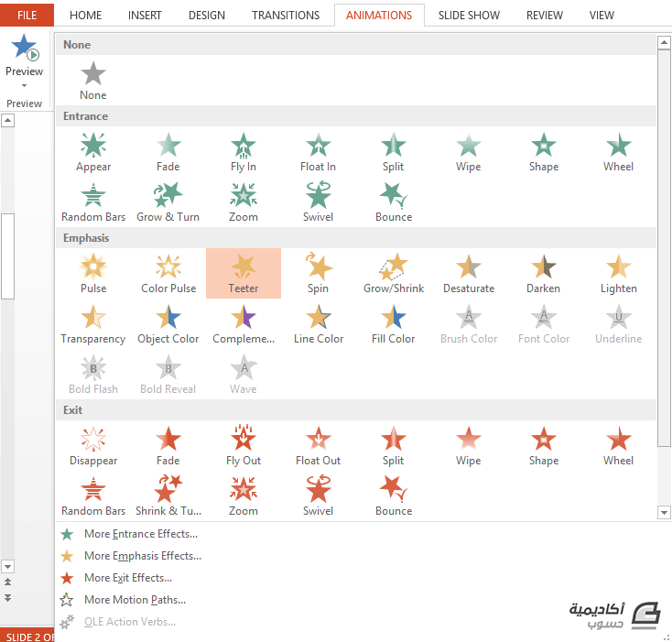This screenshot has height=642, width=672.
Task: Open the VIEW tab
Action: pyautogui.click(x=602, y=15)
